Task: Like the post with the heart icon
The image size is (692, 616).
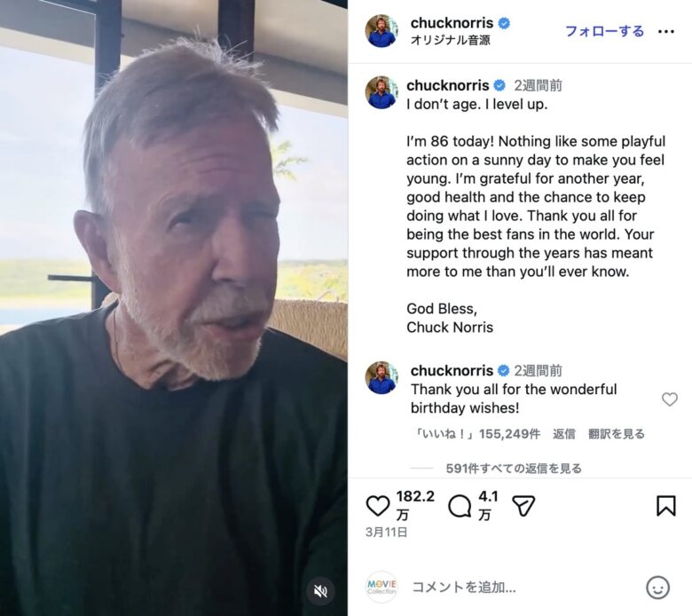Action: (378, 506)
